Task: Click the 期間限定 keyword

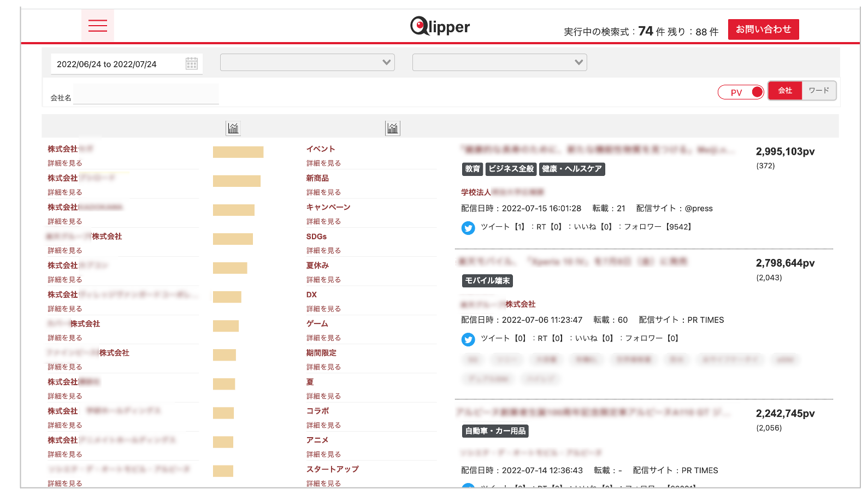Action: tap(321, 353)
